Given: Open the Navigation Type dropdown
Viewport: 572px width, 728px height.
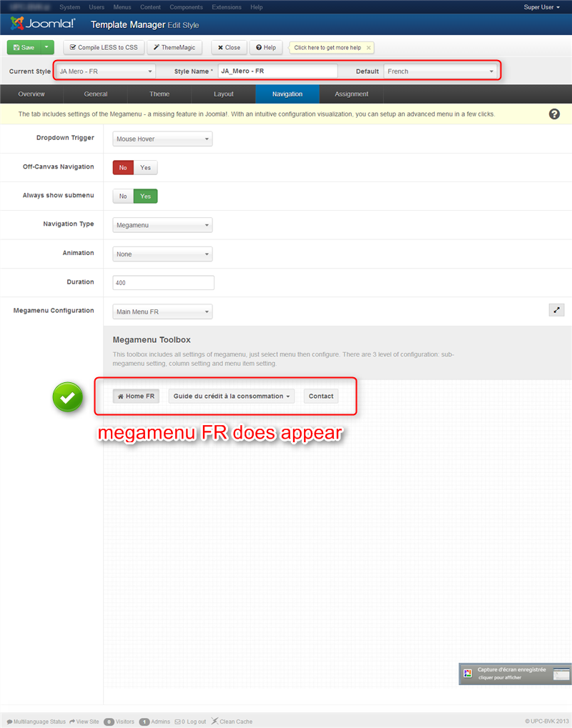Looking at the screenshot, I should coord(162,224).
